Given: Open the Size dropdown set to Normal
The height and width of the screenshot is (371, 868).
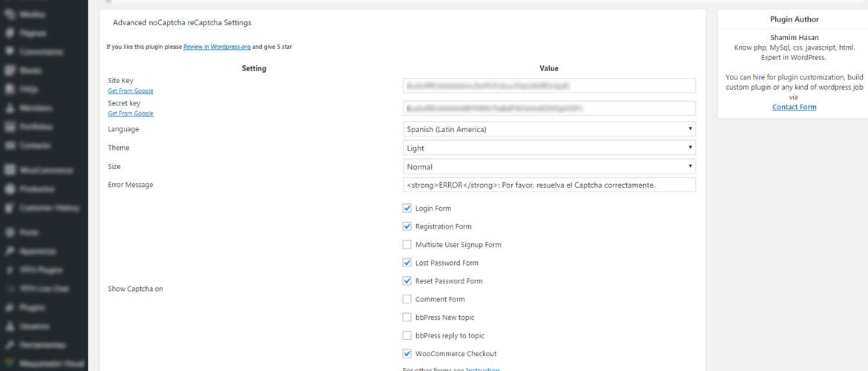Looking at the screenshot, I should pyautogui.click(x=549, y=167).
